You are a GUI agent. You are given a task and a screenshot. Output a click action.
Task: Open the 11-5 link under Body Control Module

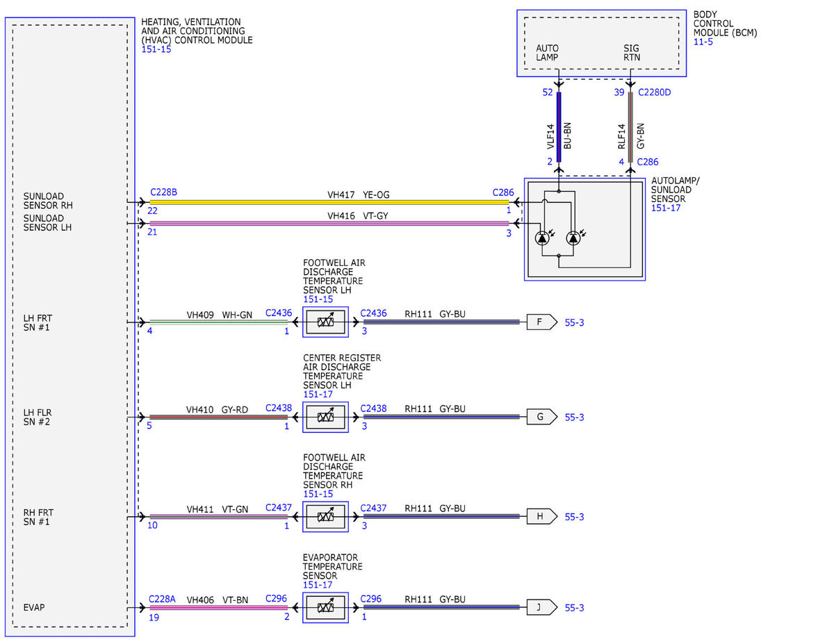click(703, 42)
